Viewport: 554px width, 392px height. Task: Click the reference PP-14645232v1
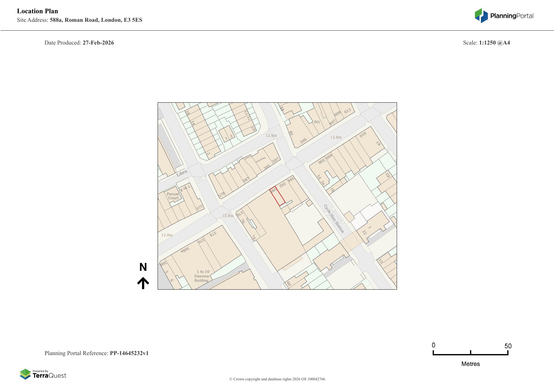129,353
